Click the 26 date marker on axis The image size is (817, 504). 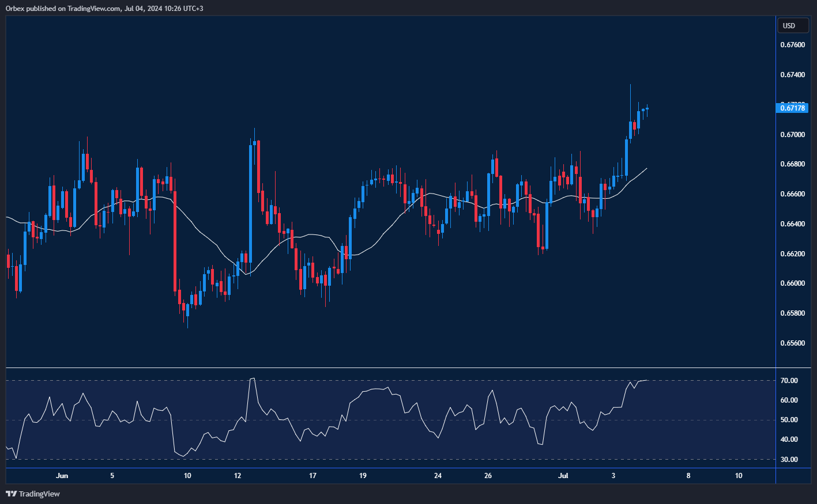pos(488,476)
